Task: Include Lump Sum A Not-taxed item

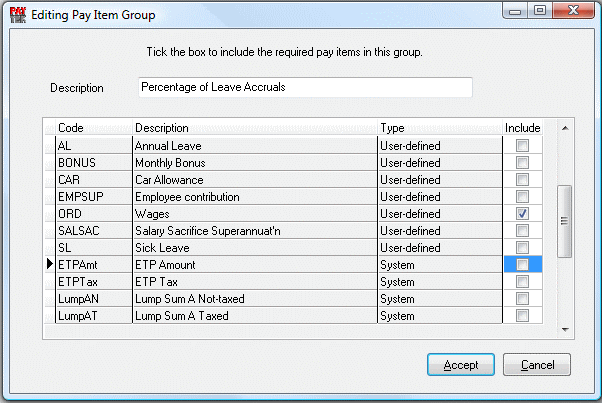Action: [x=522, y=298]
